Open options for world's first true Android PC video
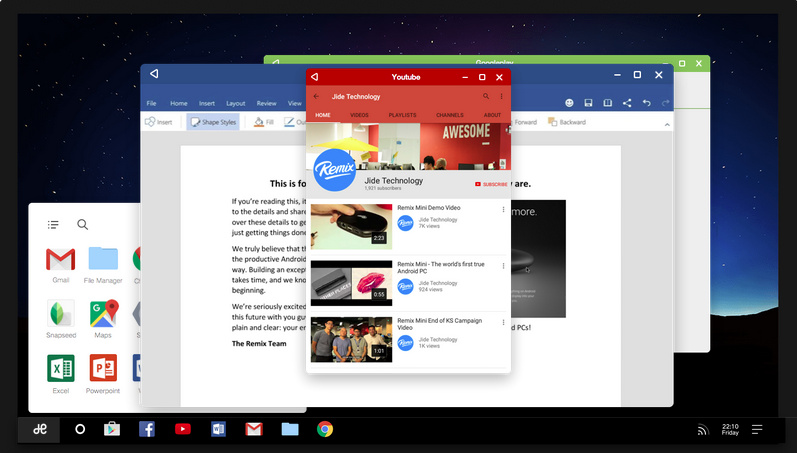The image size is (797, 453). click(503, 266)
